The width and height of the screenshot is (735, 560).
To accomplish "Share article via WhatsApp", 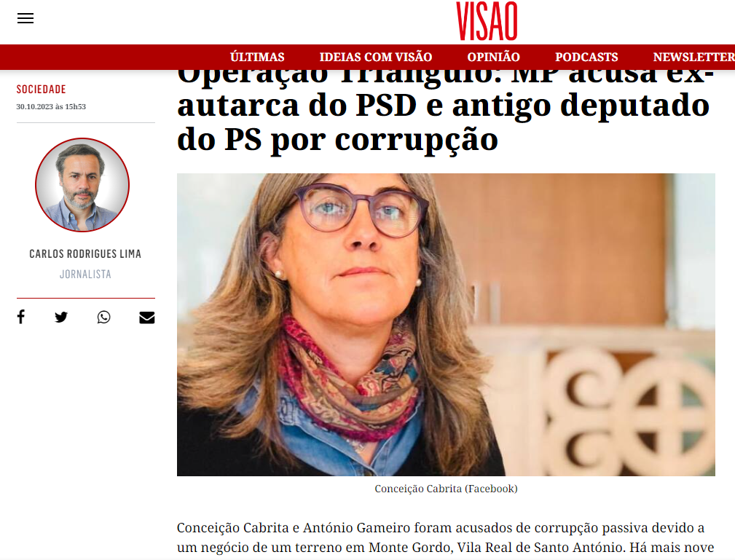I will pyautogui.click(x=103, y=318).
